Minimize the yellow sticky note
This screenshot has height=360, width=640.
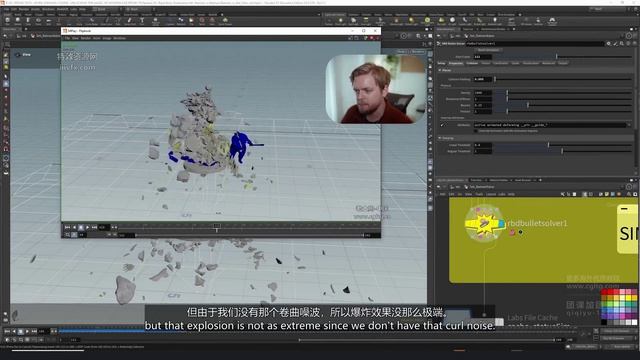tap(624, 209)
